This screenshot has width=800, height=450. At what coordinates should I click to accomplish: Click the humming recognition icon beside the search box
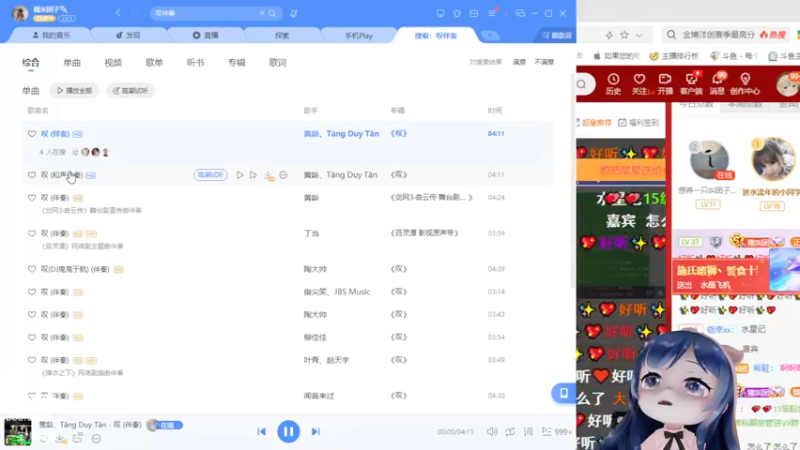[x=293, y=13]
